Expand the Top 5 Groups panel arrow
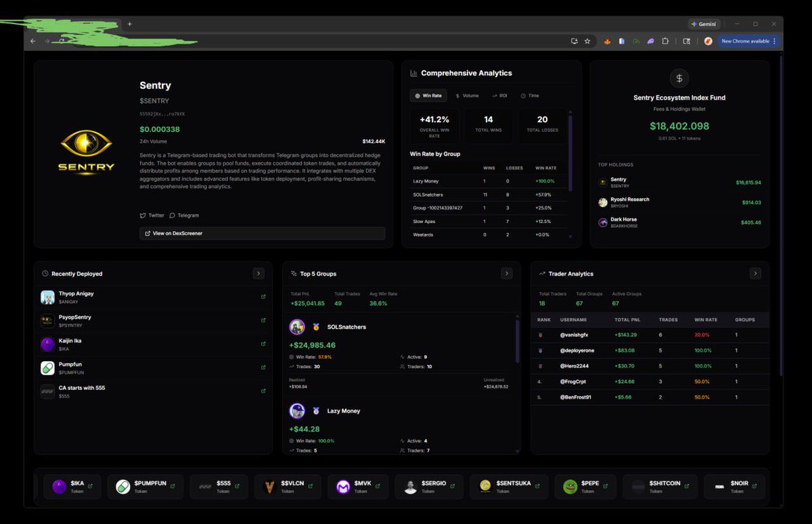This screenshot has width=812, height=524. pos(507,273)
